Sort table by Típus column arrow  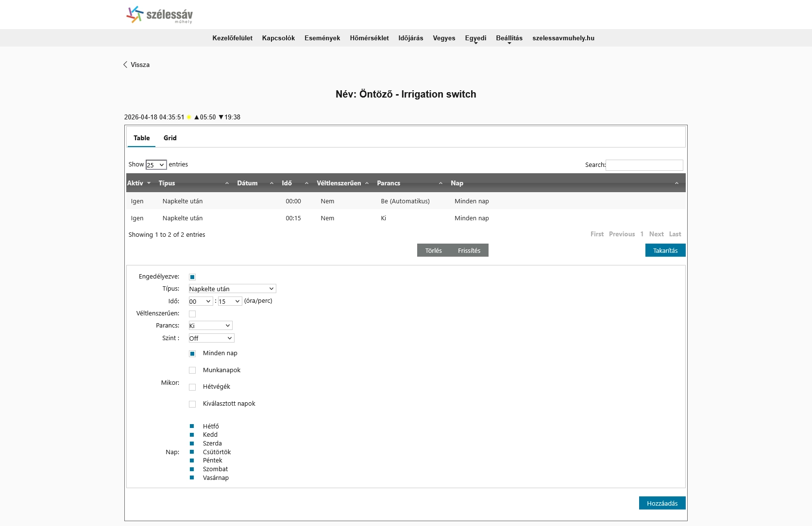point(227,183)
